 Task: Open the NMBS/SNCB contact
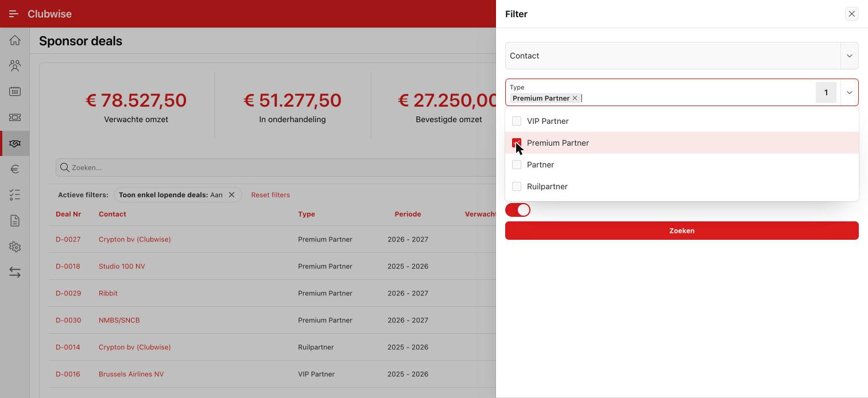[119, 320]
